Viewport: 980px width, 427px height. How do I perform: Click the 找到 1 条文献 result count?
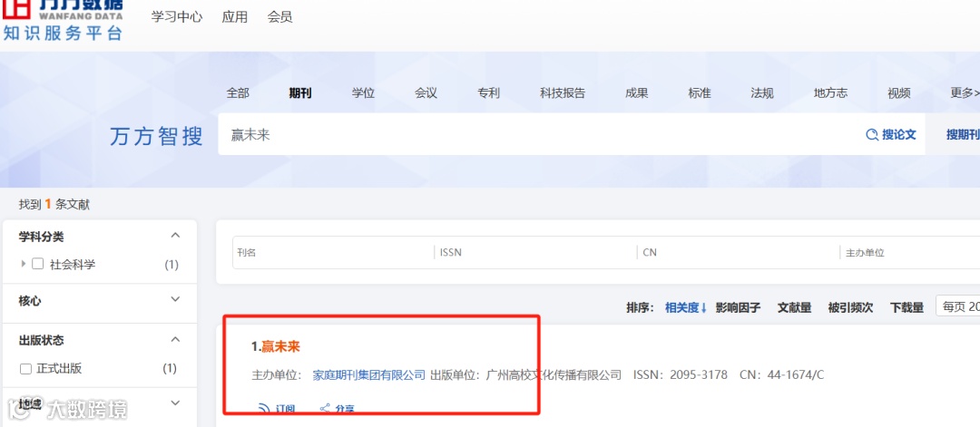tap(54, 204)
